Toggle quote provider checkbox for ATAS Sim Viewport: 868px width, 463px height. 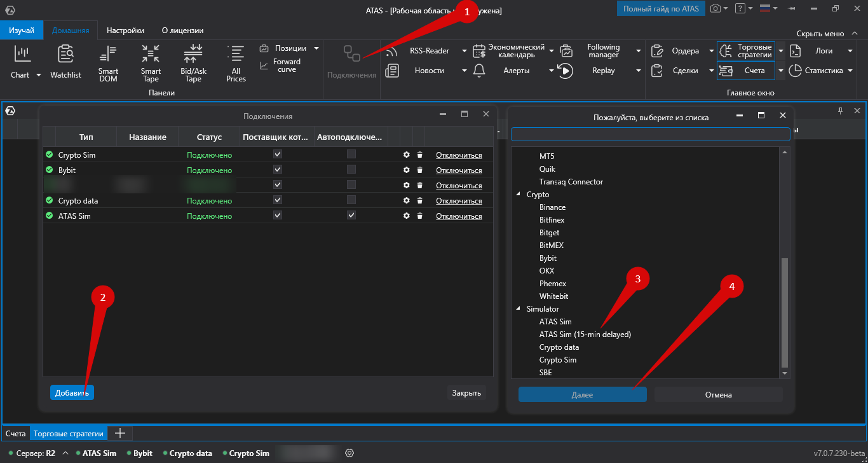[x=277, y=215]
